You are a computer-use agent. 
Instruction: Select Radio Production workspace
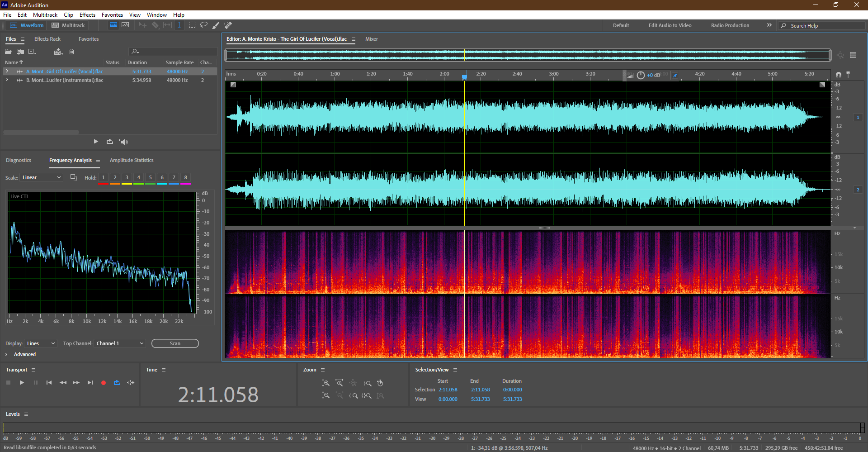pos(730,25)
